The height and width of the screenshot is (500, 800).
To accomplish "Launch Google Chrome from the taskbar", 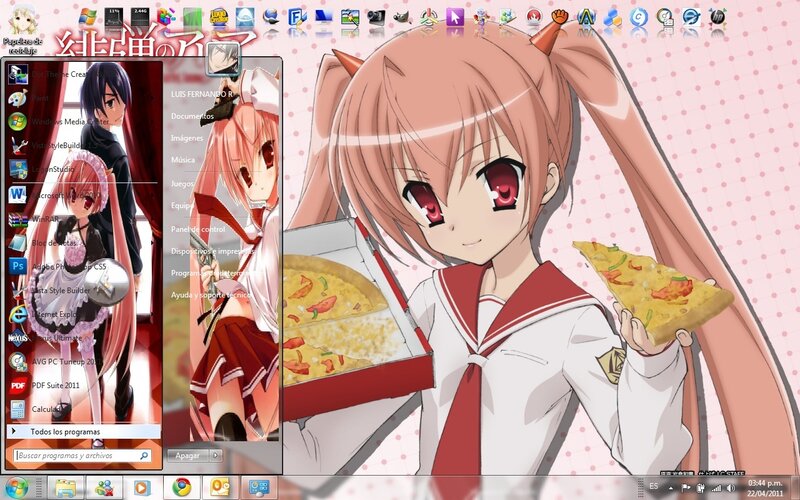I will tap(182, 488).
